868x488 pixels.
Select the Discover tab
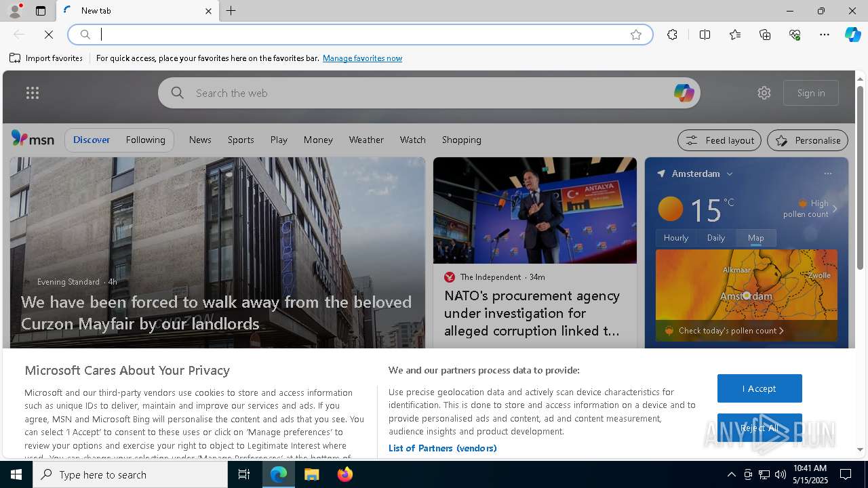[92, 140]
